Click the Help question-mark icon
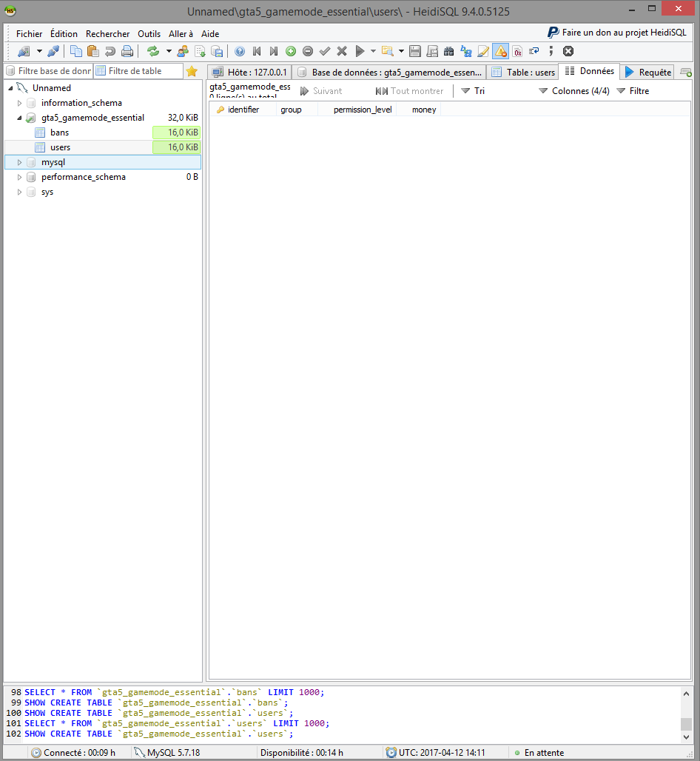Viewport: 700px width, 761px height. 240,51
